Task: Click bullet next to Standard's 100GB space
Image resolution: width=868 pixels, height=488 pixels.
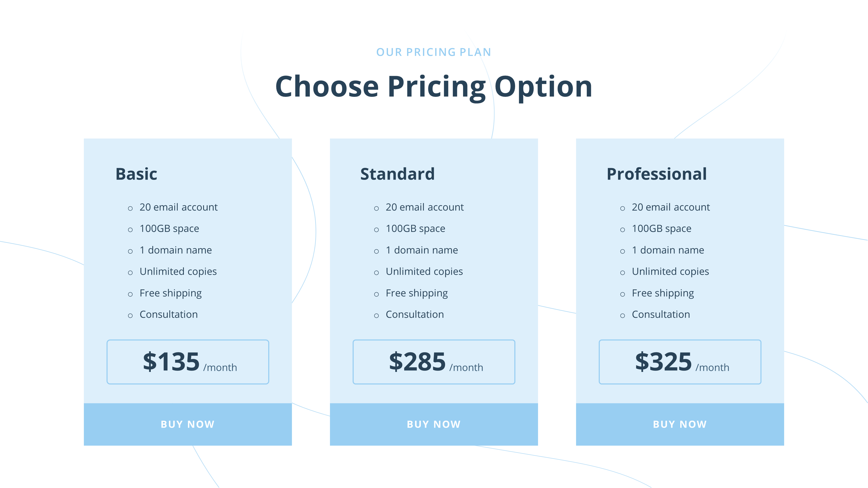Action: pos(376,230)
